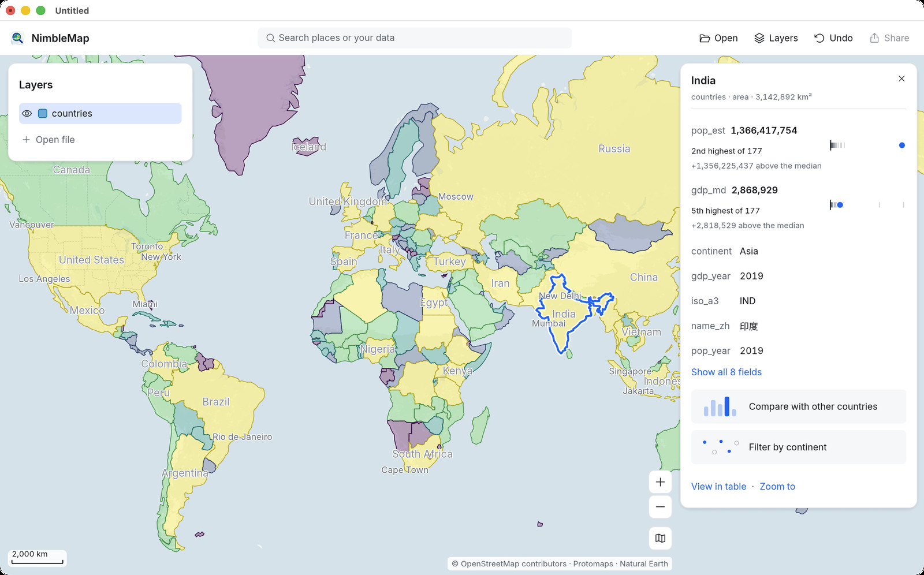Click the countries layer color swatch
Viewport: 924px width, 575px height.
point(43,114)
